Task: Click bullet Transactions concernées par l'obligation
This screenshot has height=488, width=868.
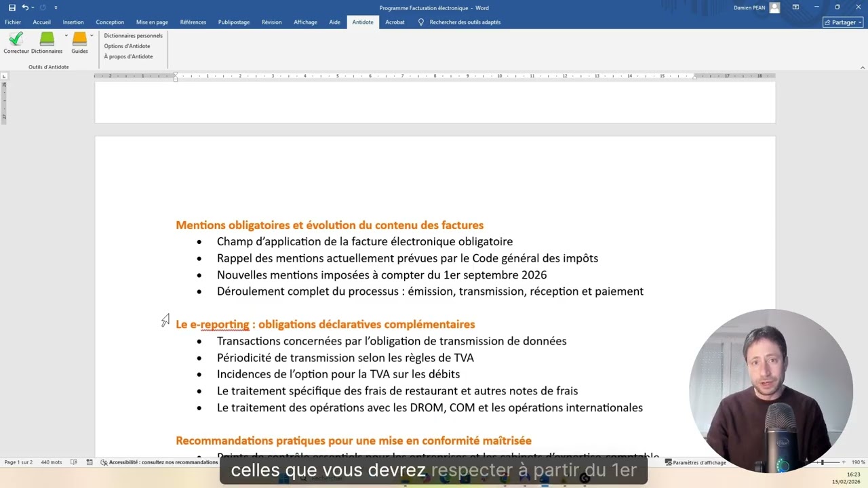Action: 392,341
